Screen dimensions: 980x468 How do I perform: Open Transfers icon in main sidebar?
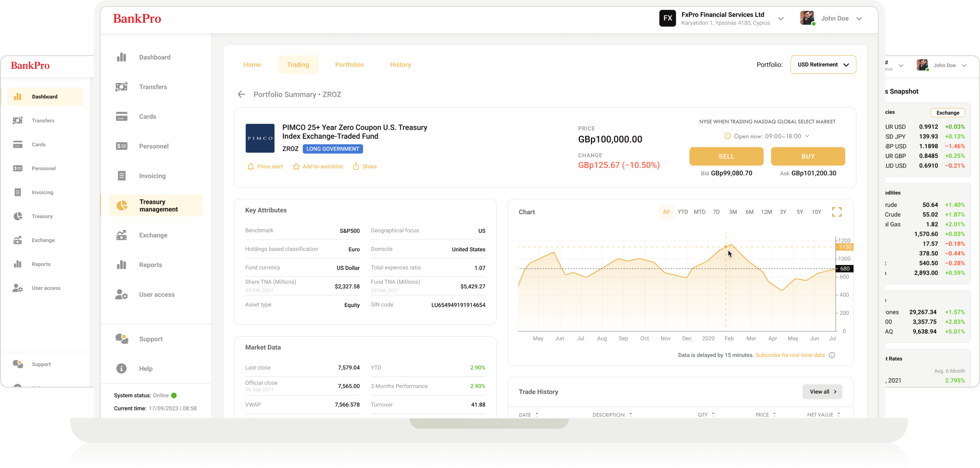tap(121, 87)
